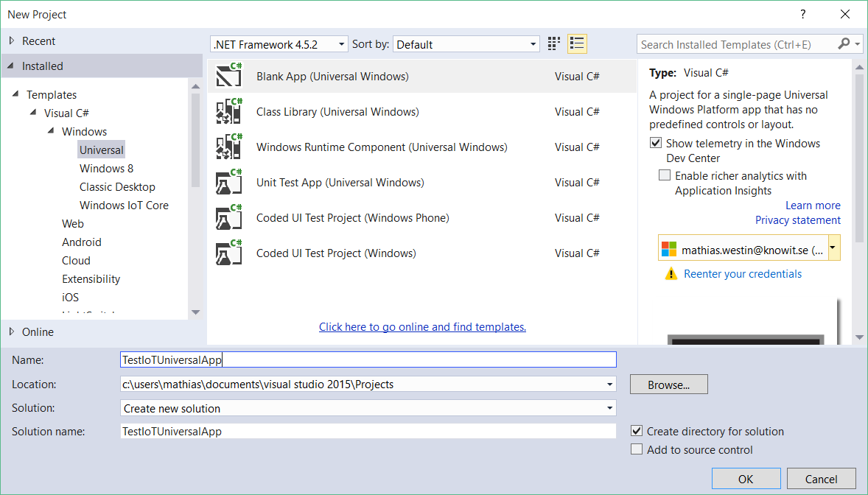Select Windows Runtime Component (Universal Windows) name
Screen dimensions: 868x495
click(382, 147)
